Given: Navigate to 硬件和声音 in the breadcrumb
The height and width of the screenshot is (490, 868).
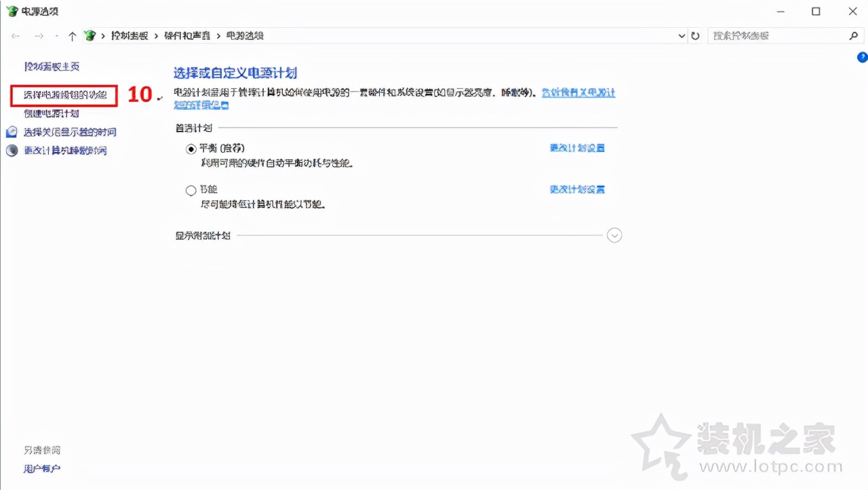Looking at the screenshot, I should 186,35.
